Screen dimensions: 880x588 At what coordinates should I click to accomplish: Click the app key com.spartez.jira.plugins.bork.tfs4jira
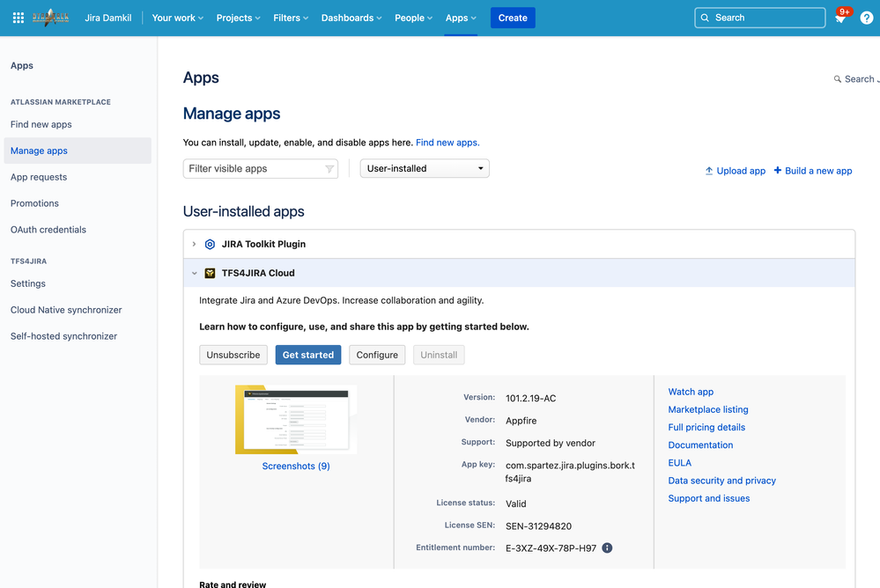pos(570,472)
